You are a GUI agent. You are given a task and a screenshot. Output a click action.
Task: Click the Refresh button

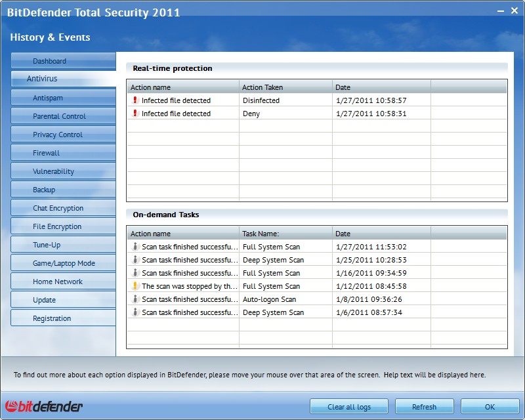[424, 407]
